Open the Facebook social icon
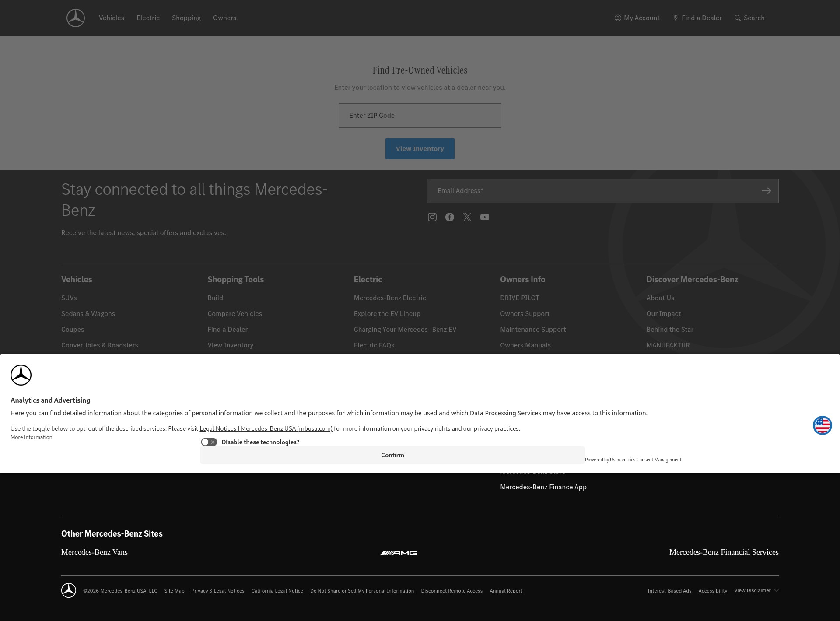This screenshot has height=621, width=840. coord(450,217)
